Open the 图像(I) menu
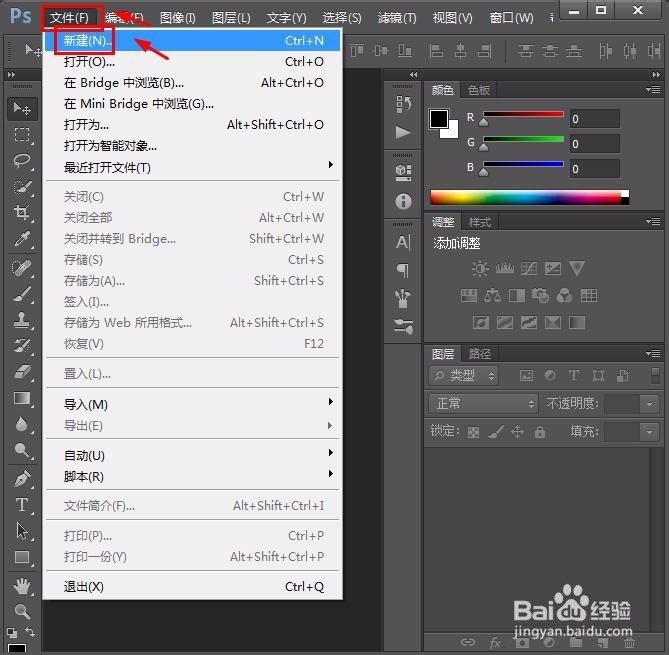The height and width of the screenshot is (655, 669). pyautogui.click(x=177, y=17)
